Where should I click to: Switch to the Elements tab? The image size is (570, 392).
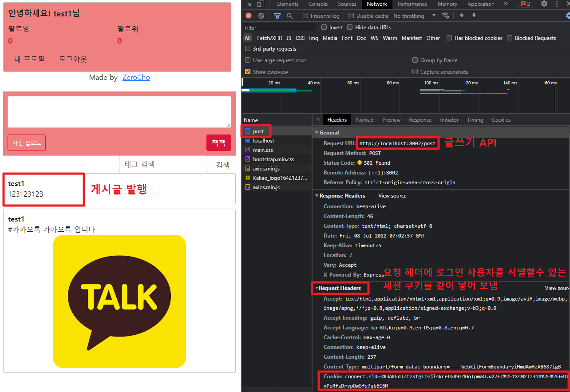pyautogui.click(x=288, y=4)
